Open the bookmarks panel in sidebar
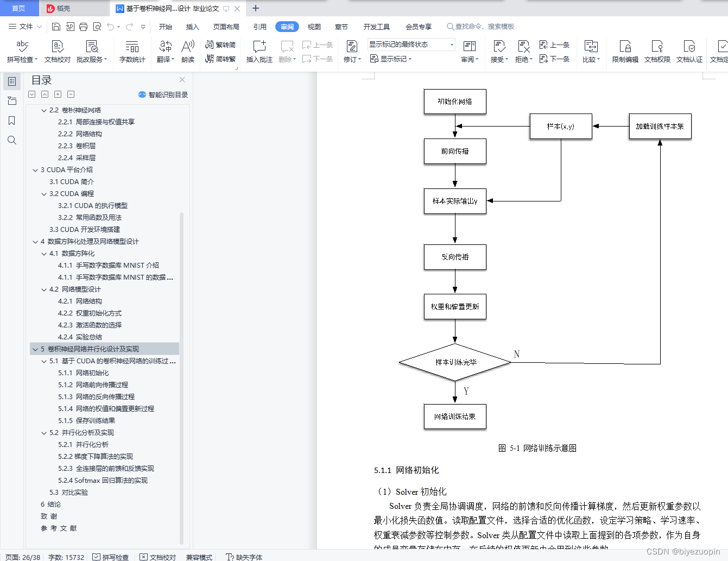This screenshot has height=561, width=728. point(12,121)
